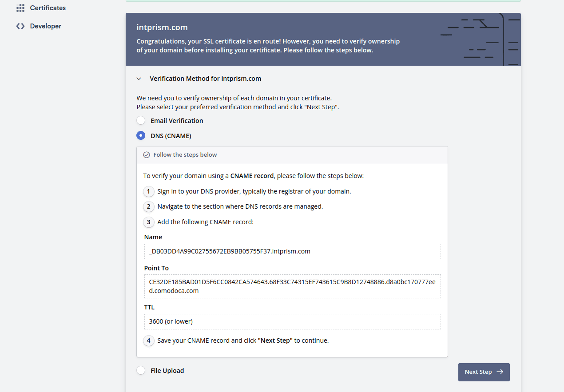The width and height of the screenshot is (564, 392).
Task: Choose the File Upload radio option
Action: click(141, 371)
